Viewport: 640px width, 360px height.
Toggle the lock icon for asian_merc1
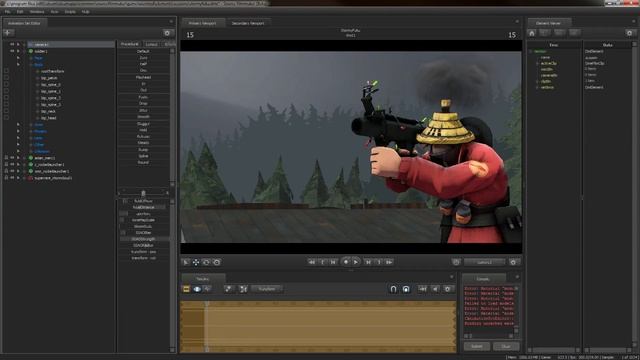[x=6, y=158]
